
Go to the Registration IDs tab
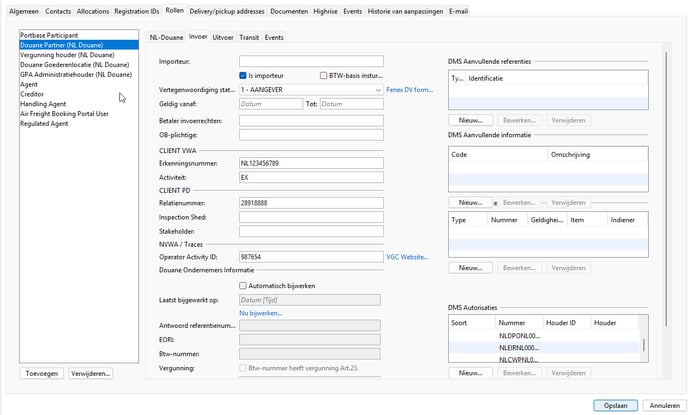point(136,11)
